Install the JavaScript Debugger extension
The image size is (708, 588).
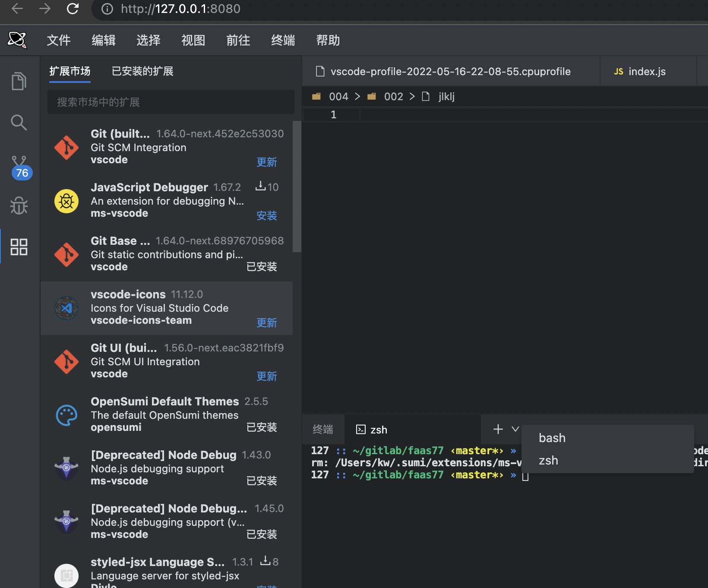click(x=266, y=216)
